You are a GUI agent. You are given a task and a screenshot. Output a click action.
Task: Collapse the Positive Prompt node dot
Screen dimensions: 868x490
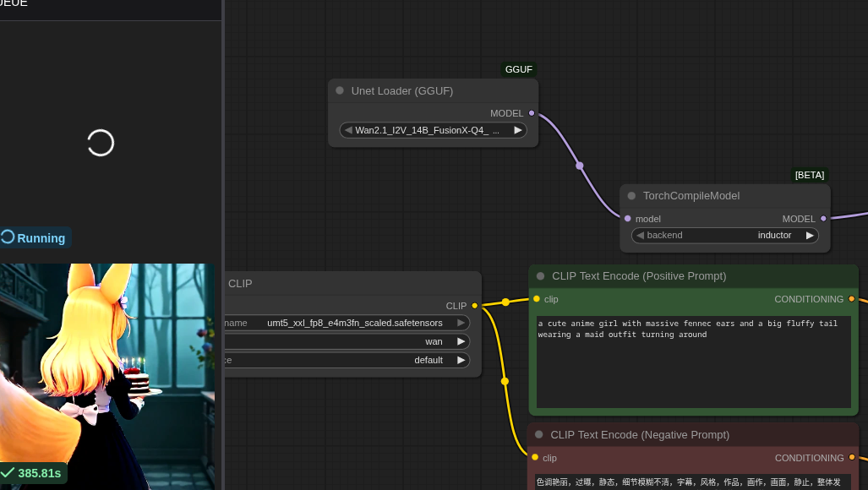(540, 276)
